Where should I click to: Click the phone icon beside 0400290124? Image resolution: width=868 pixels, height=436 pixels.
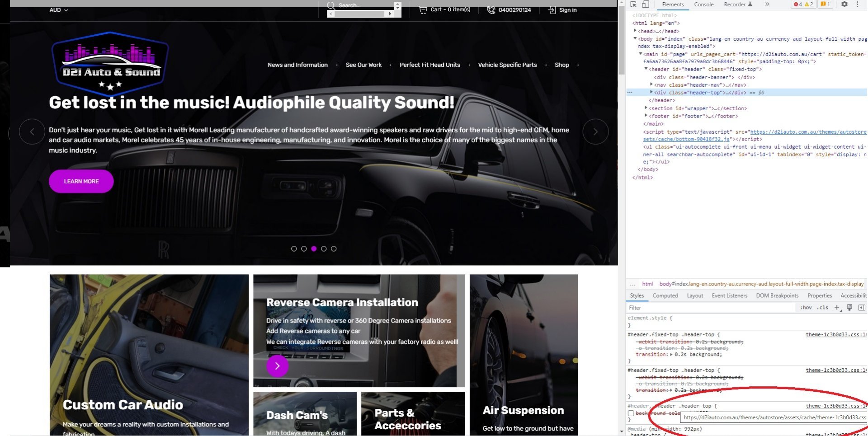click(491, 10)
